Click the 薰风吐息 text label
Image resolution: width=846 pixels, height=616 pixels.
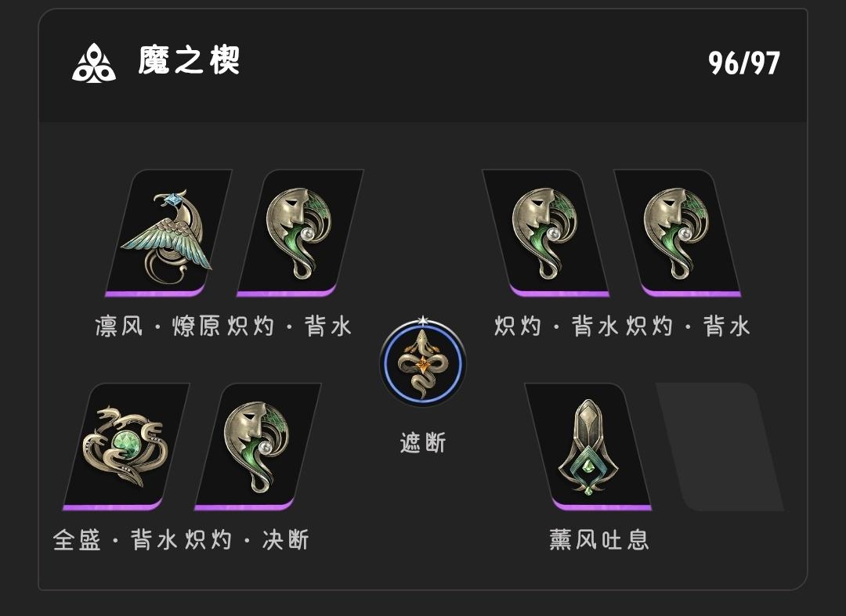click(599, 539)
